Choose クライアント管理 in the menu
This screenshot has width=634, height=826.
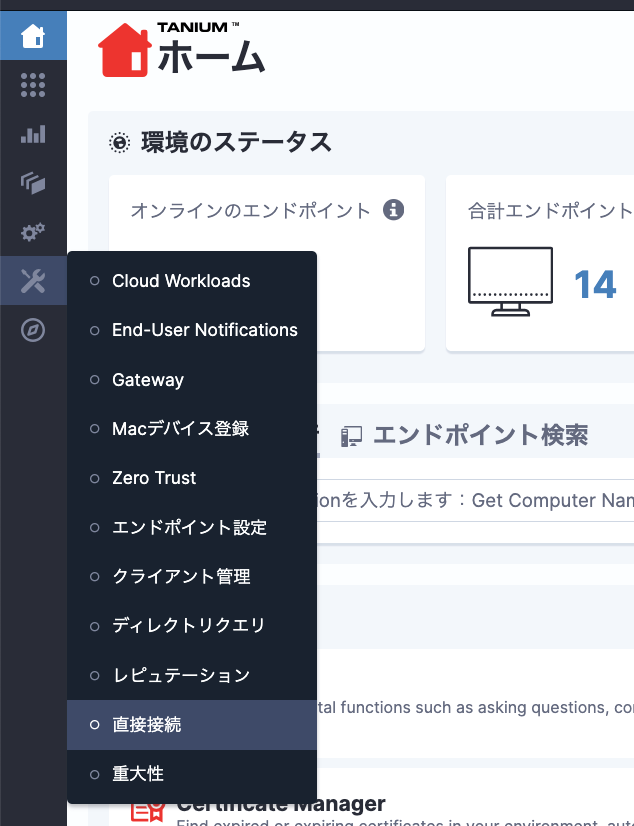click(192, 576)
